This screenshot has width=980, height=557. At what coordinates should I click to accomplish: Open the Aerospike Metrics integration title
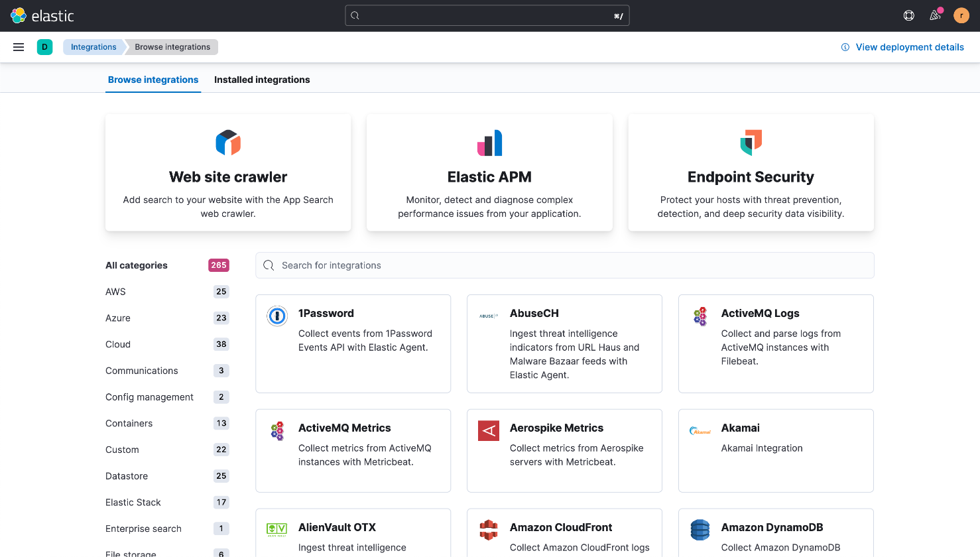point(557,428)
